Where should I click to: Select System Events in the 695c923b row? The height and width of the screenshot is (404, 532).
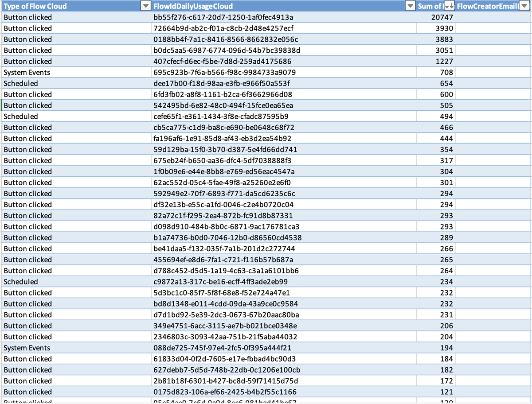point(76,72)
